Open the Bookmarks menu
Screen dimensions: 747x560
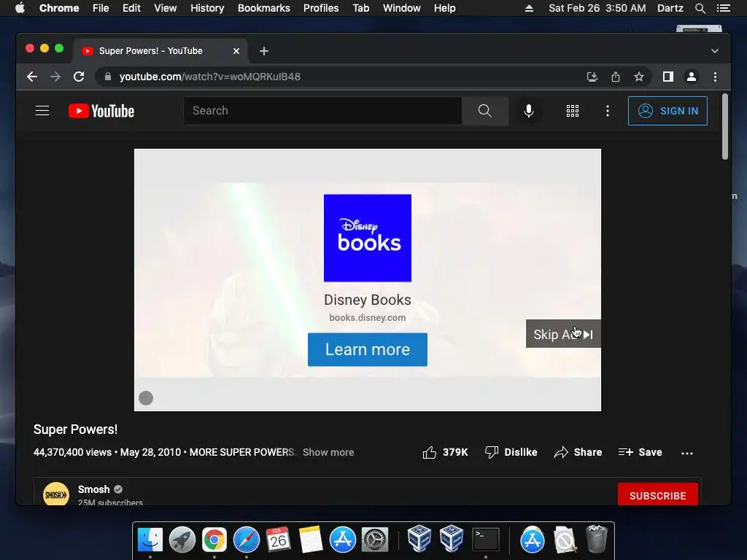tap(263, 8)
